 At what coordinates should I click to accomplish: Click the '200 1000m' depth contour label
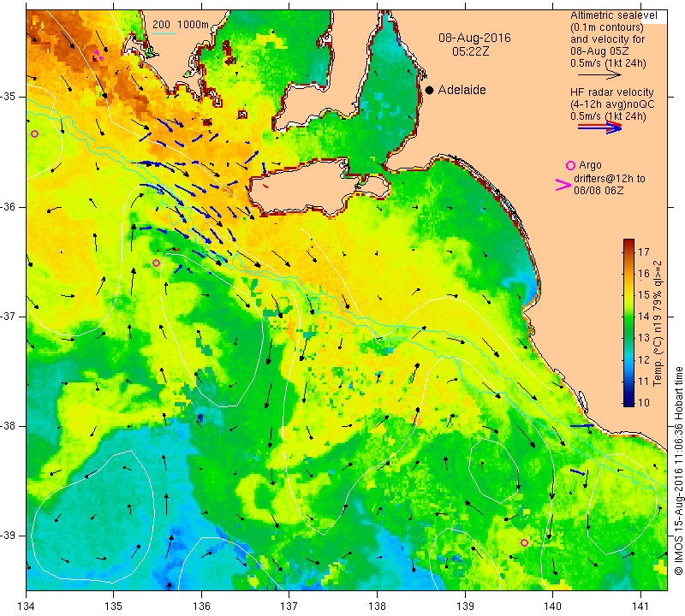181,25
